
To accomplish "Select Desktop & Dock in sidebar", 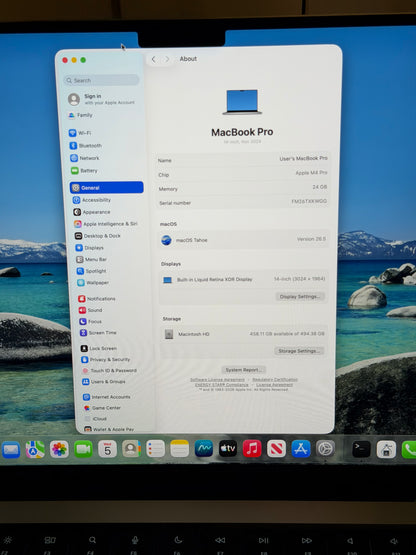I will [98, 236].
